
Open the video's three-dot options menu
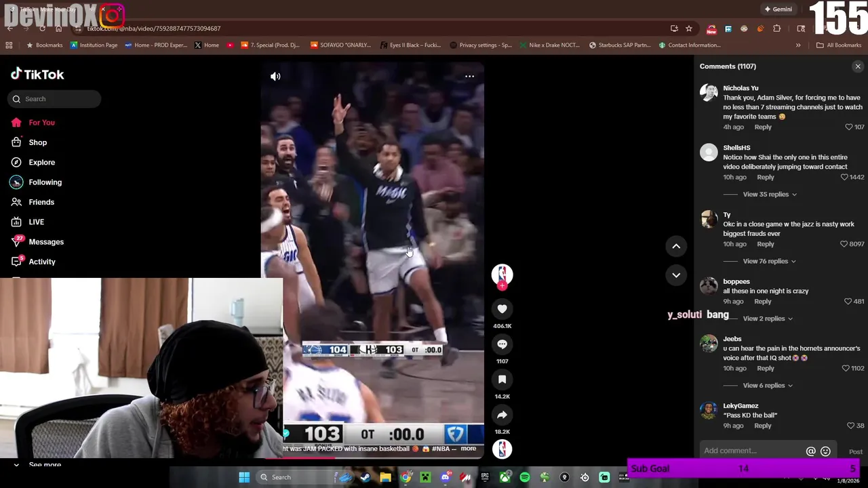[x=469, y=77]
